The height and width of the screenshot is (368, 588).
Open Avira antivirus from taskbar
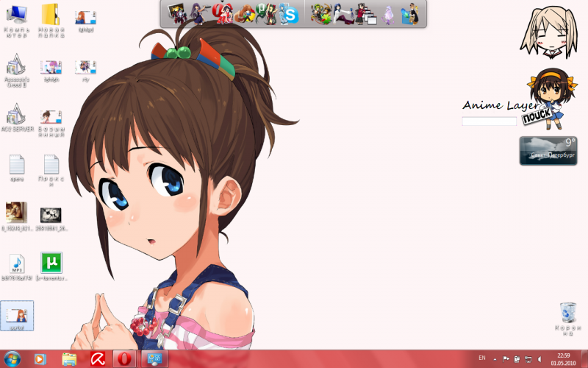tap(98, 359)
